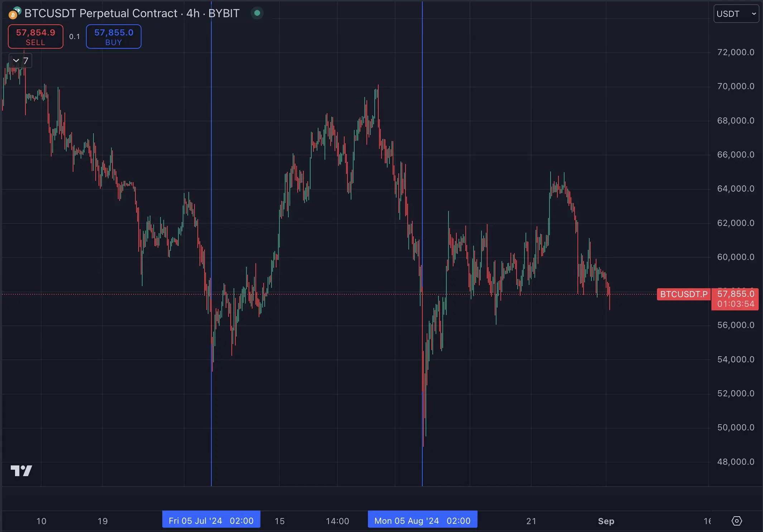Viewport: 763px width, 532px height.
Task: Click the Sep label on time axis
Action: click(x=606, y=521)
